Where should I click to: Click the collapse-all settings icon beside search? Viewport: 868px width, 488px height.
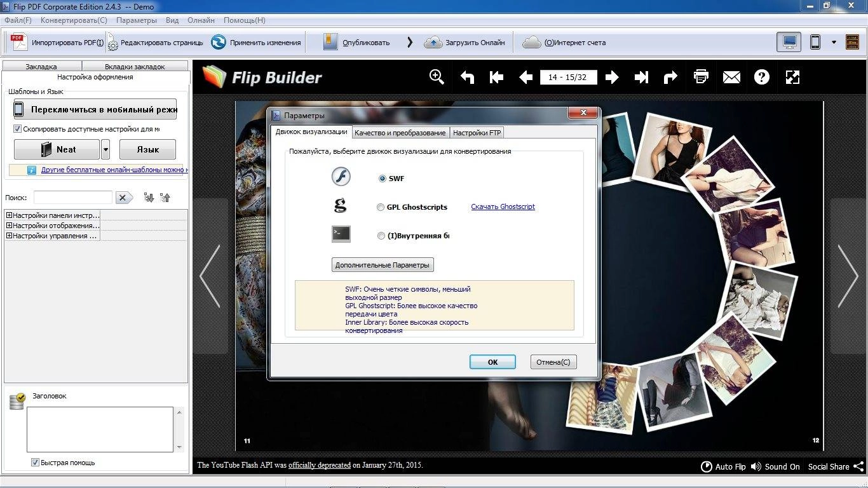(x=165, y=198)
